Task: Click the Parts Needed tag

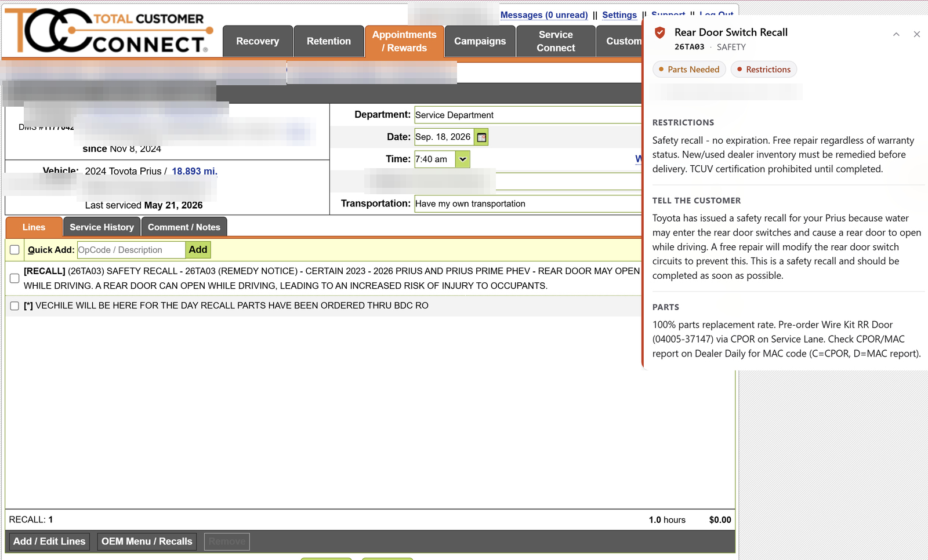Action: pyautogui.click(x=689, y=70)
